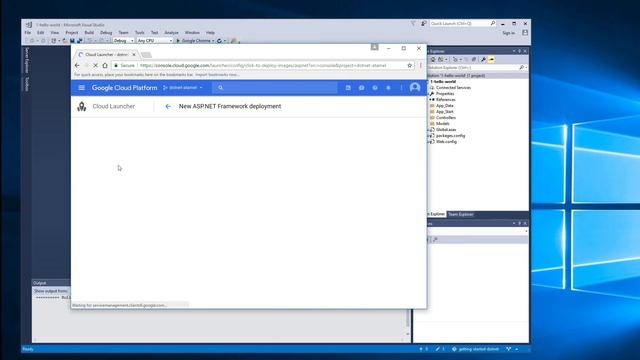Click Import bookmarks now link

tap(217, 75)
